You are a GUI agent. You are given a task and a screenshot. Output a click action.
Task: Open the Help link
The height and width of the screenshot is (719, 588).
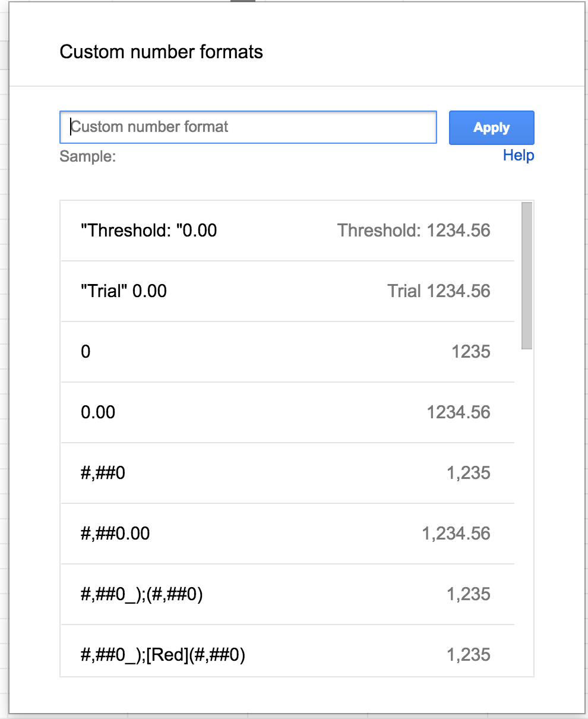518,156
